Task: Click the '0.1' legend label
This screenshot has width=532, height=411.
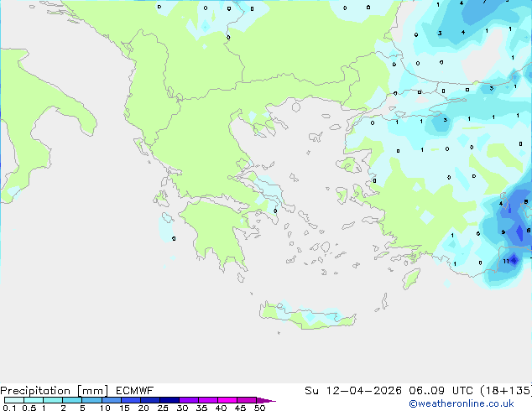Action: pos(9,408)
